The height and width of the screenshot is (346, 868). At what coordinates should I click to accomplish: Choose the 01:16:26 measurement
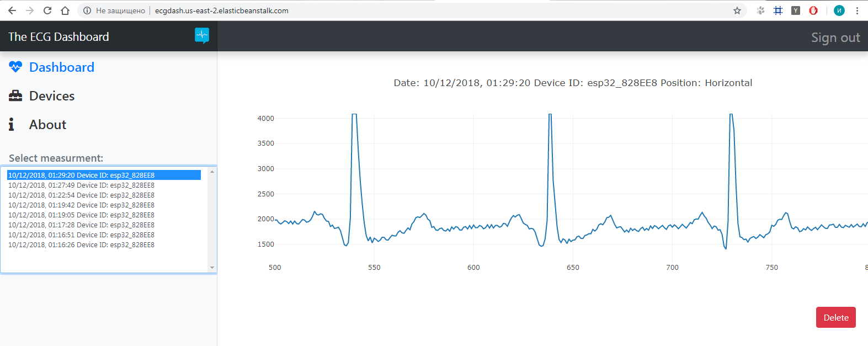pos(81,245)
